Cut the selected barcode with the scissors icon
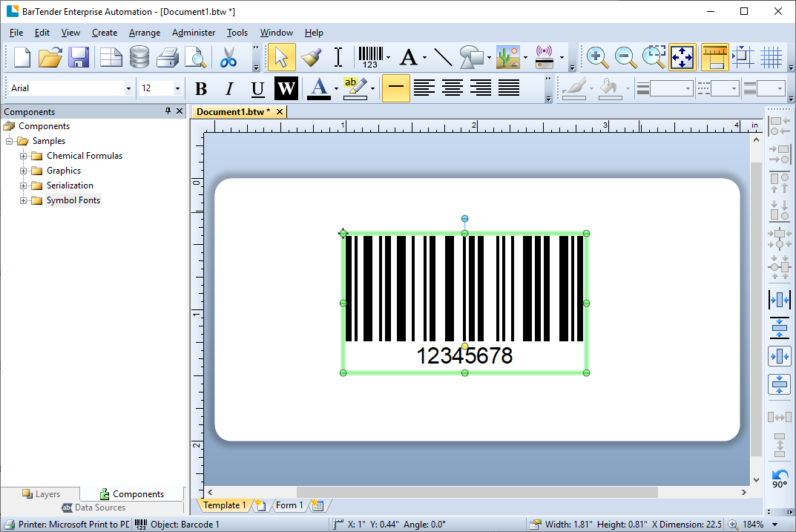 pos(228,56)
